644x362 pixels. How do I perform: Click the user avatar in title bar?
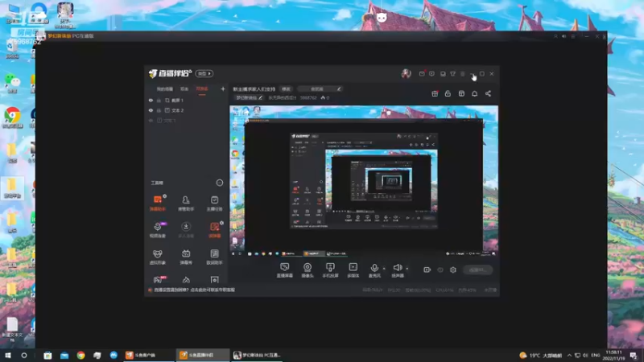[406, 73]
